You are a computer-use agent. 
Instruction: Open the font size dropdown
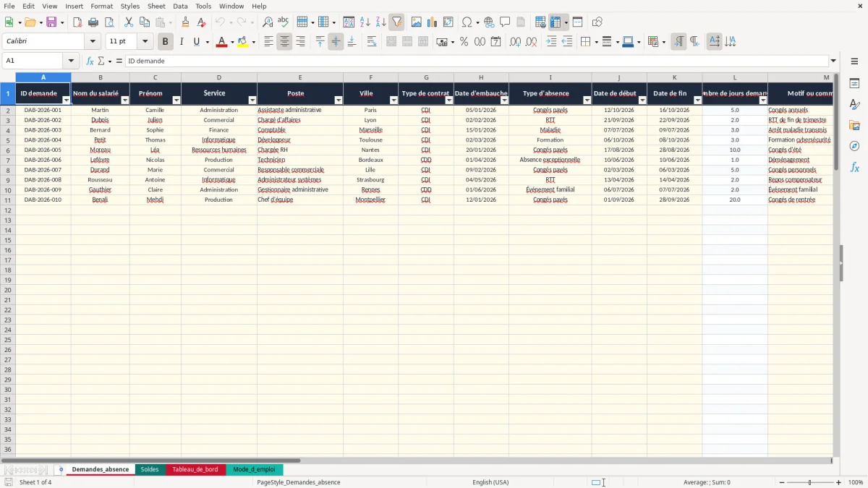point(145,42)
